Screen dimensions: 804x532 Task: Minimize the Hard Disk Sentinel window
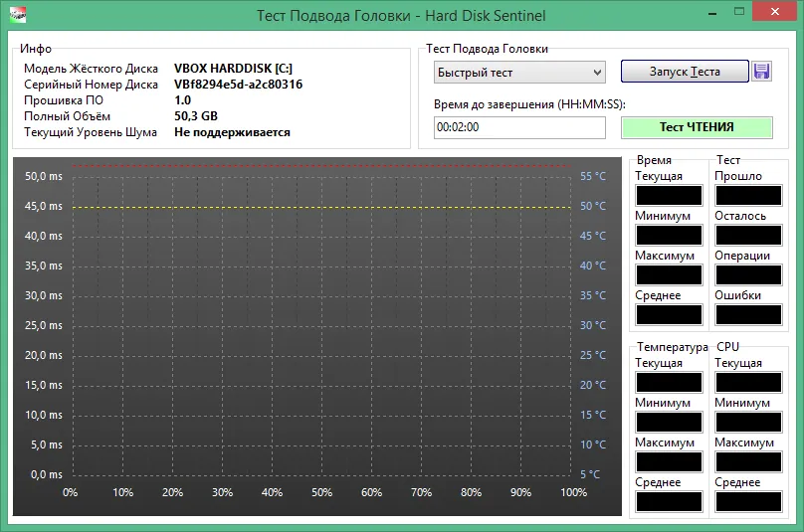(712, 13)
